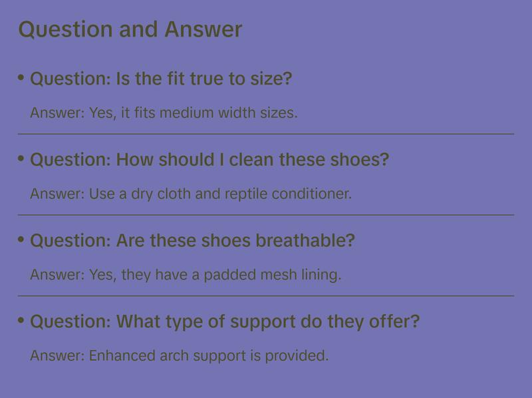Click the bullet beside the cleaning question

21,159
